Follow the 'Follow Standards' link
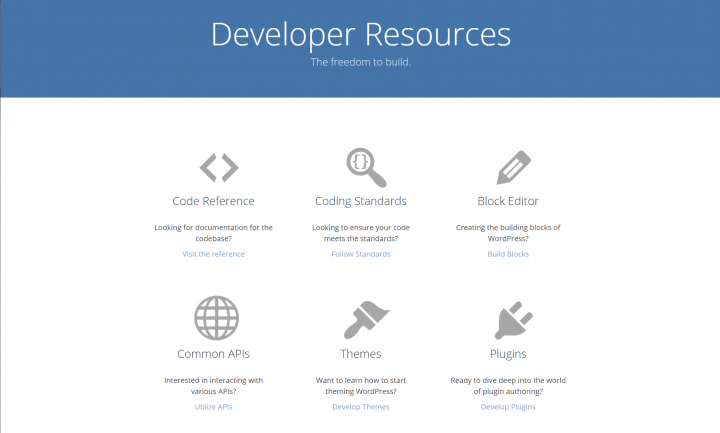 click(361, 254)
